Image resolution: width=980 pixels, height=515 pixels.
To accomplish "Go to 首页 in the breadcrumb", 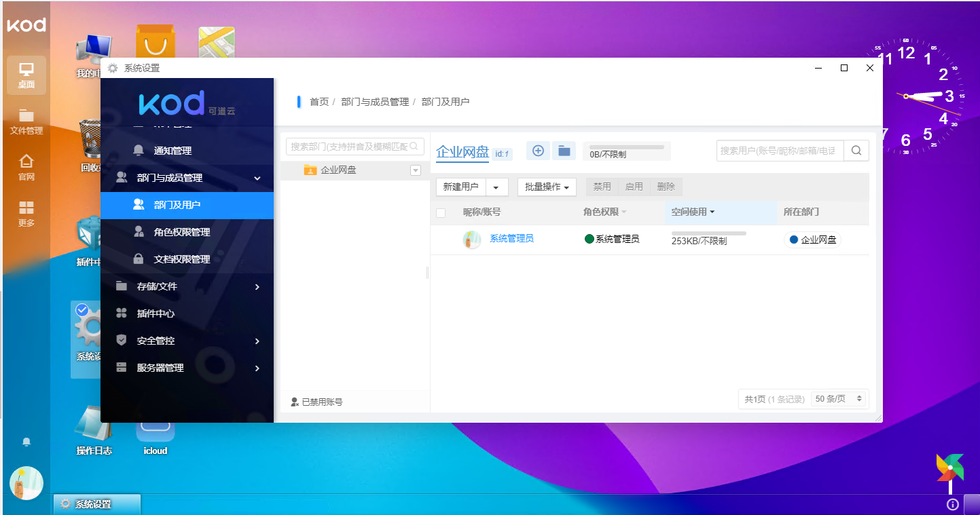I will (319, 102).
